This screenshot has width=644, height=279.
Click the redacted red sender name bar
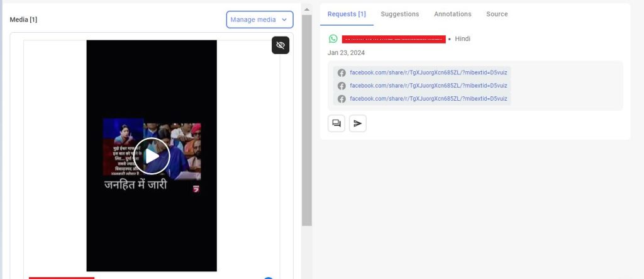394,39
